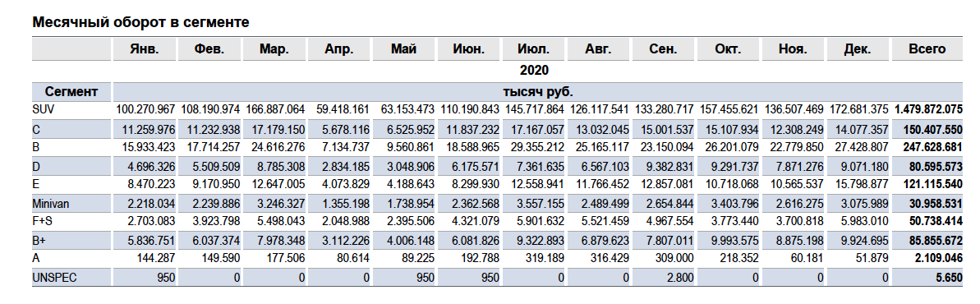
Task: Select the SUV total value 1.479.872.075
Action: 928,109
